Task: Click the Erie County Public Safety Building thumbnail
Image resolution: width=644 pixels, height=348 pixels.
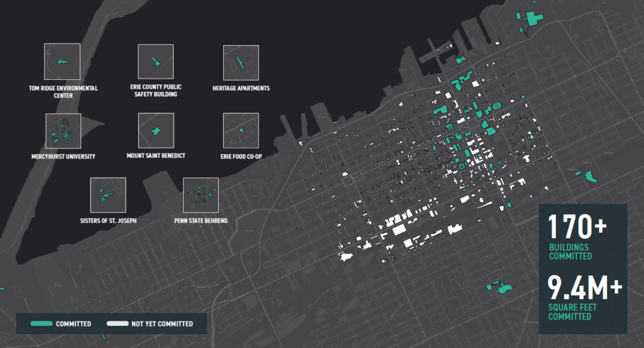Action: [156, 62]
